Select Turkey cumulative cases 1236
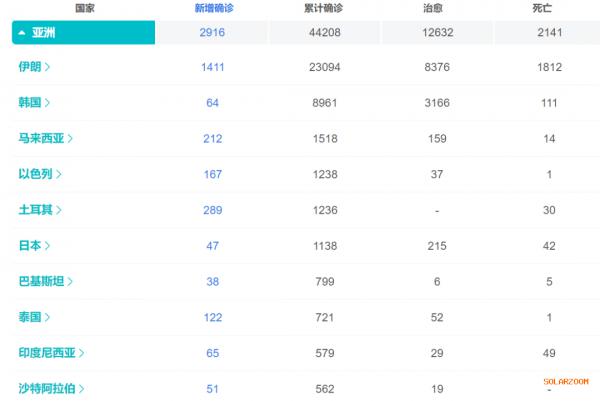This screenshot has height=401, width=600. pos(325,210)
